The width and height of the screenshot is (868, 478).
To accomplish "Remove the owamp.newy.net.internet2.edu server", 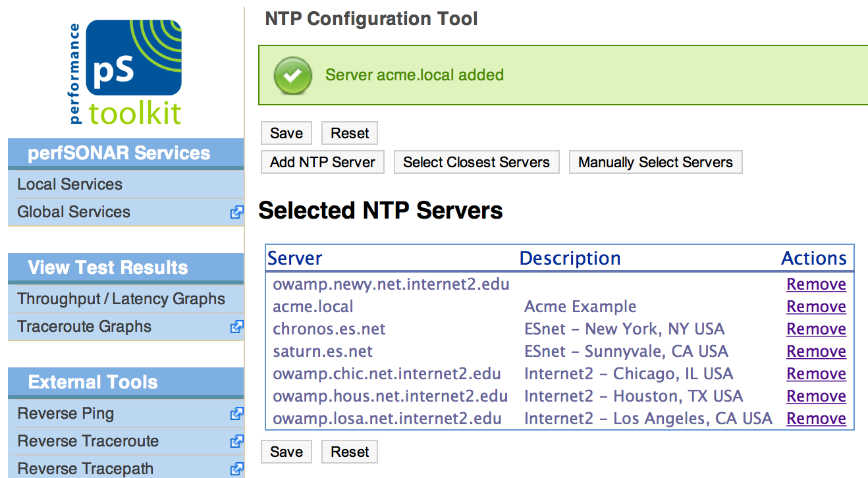I will [816, 284].
